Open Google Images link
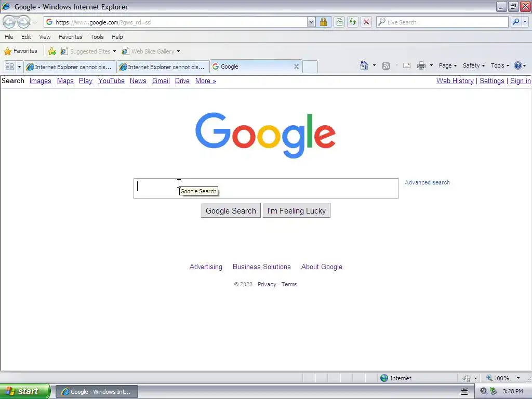Viewport: 532px width, 399px height. coord(41,81)
